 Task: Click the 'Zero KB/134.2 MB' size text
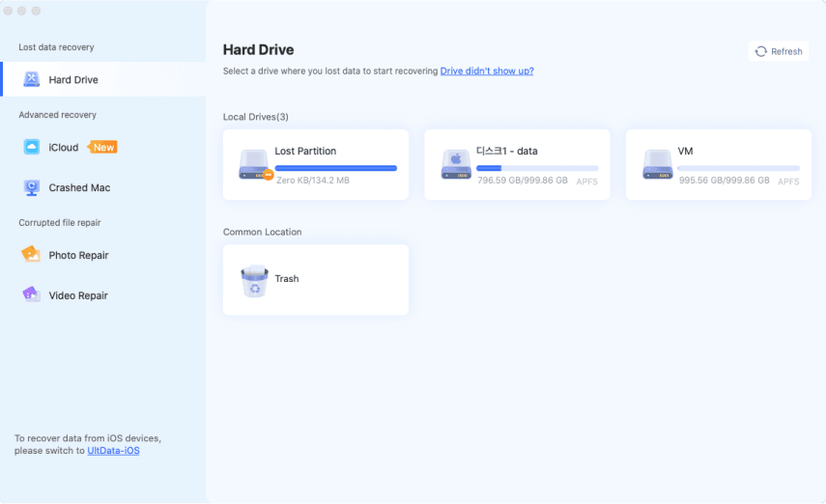[x=313, y=181]
